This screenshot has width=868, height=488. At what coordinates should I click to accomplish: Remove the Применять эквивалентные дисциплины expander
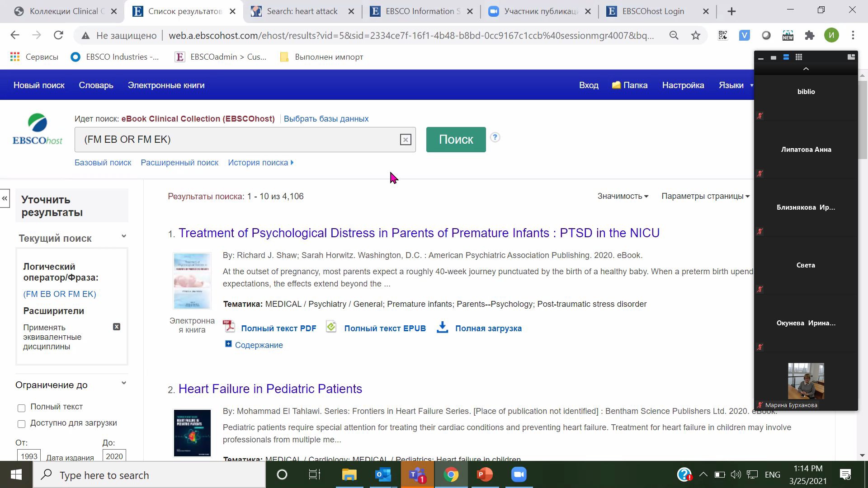117,327
